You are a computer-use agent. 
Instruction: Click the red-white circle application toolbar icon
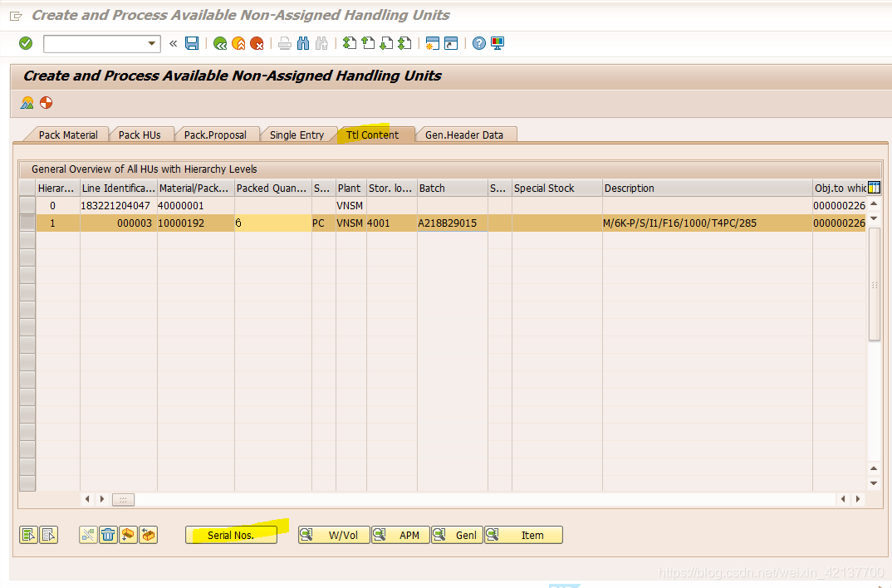[46, 103]
